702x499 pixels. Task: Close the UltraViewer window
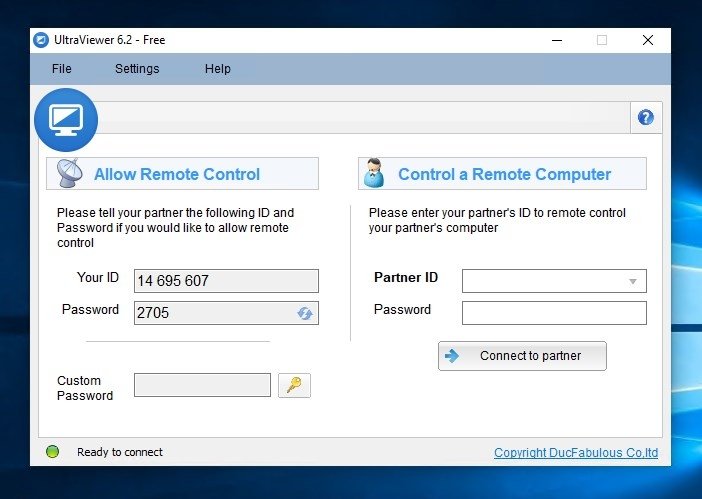pyautogui.click(x=647, y=40)
